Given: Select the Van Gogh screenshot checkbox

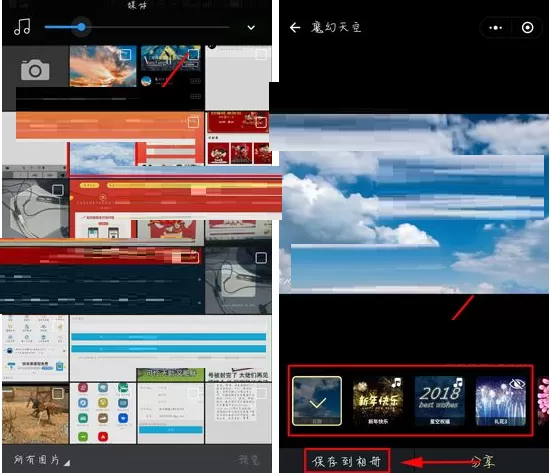Looking at the screenshot, I should [x=193, y=54].
